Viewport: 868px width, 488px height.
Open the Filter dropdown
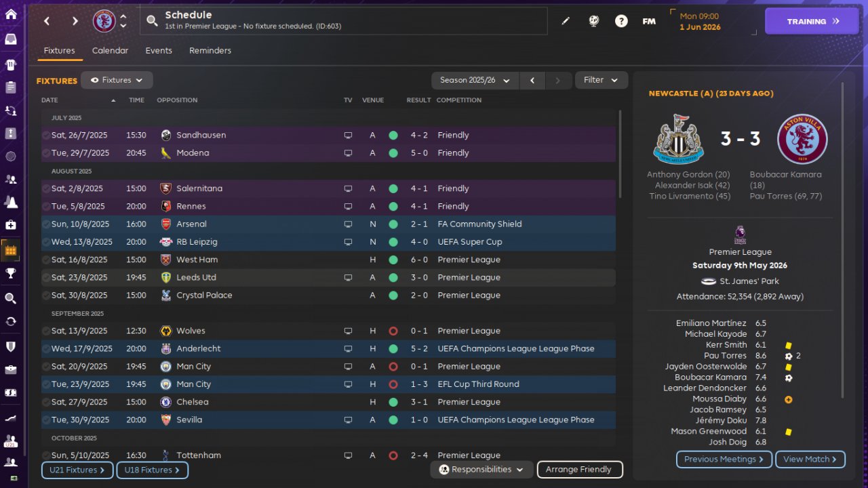(601, 80)
